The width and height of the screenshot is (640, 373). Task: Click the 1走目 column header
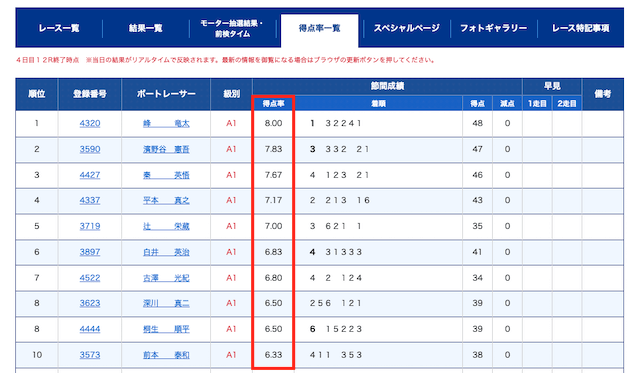[537, 104]
